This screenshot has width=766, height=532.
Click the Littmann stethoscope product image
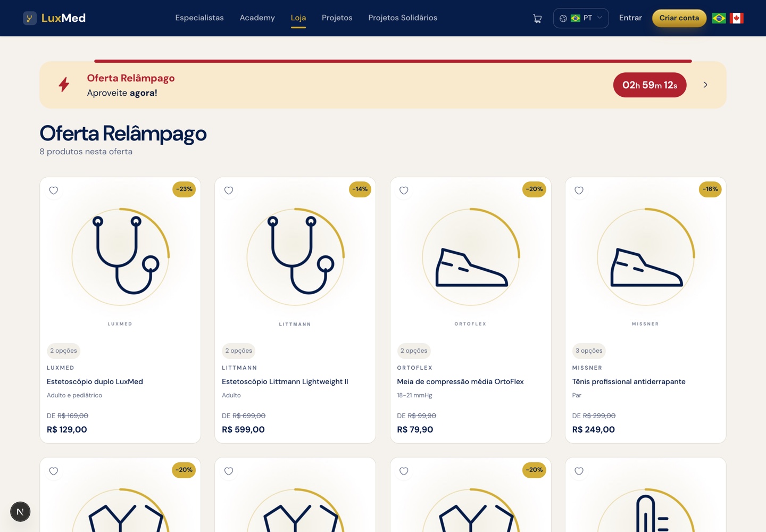tap(296, 256)
